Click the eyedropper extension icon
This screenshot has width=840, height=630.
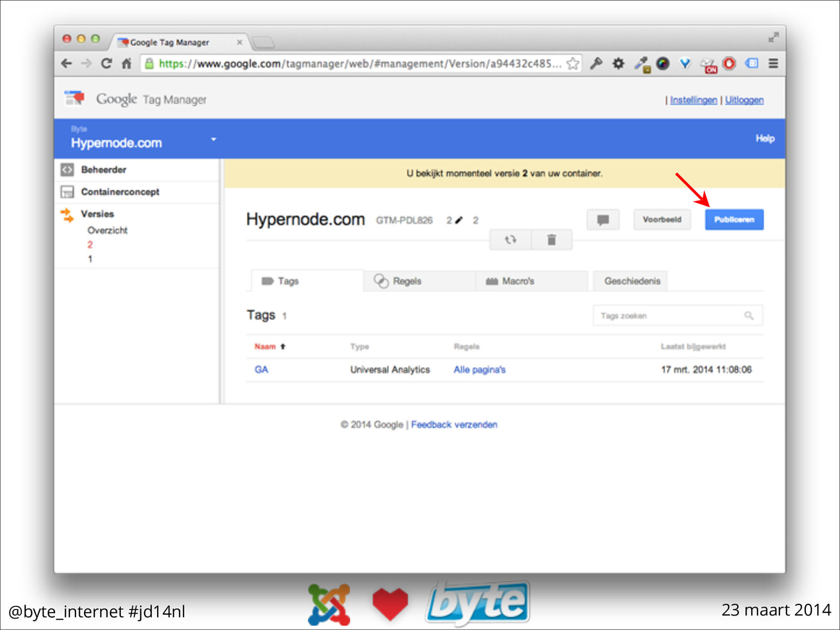click(x=642, y=65)
